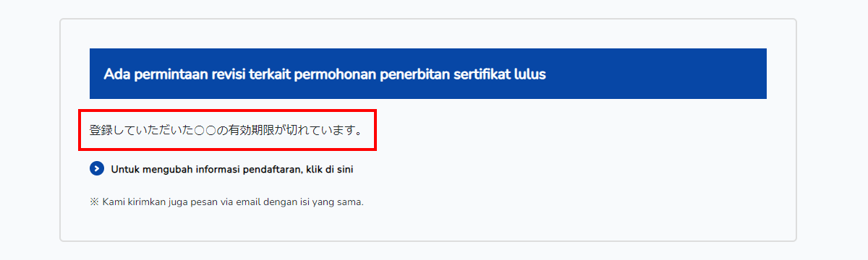The image size is (868, 260).
Task: Click the ○○ placeholder circles in message
Action: click(x=205, y=131)
